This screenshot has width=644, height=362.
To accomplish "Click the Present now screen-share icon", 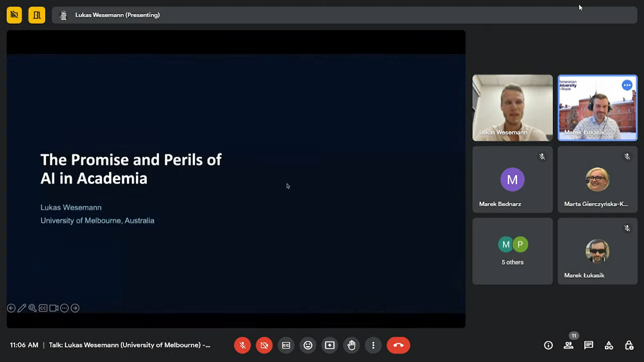I will click(x=330, y=346).
